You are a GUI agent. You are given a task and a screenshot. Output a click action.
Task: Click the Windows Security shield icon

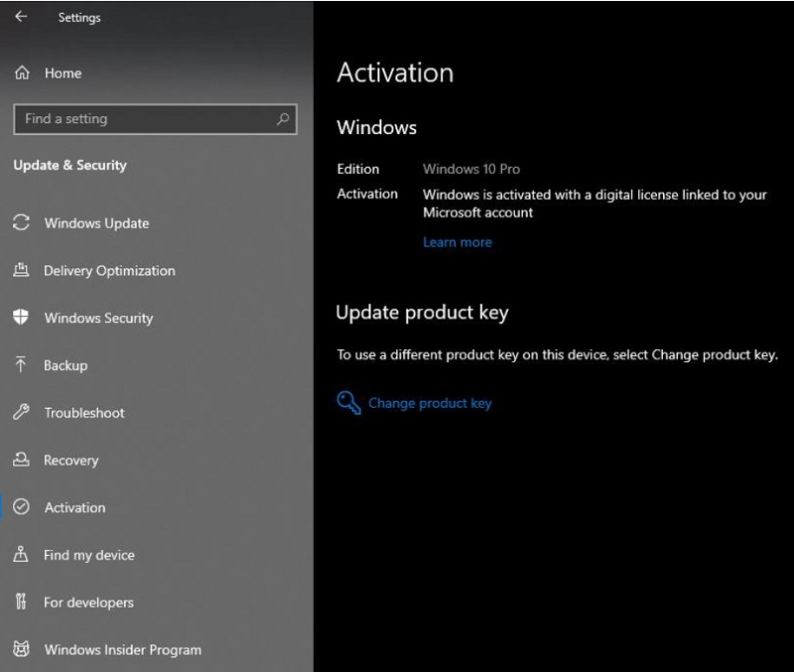coord(21,317)
